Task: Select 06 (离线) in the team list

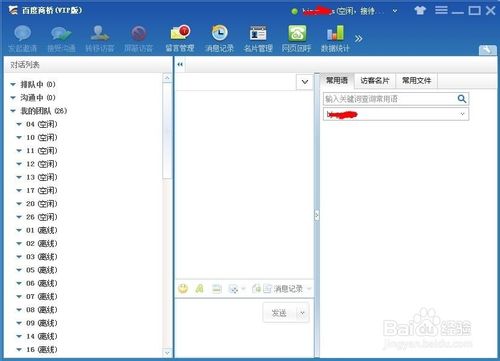Action: click(42, 283)
